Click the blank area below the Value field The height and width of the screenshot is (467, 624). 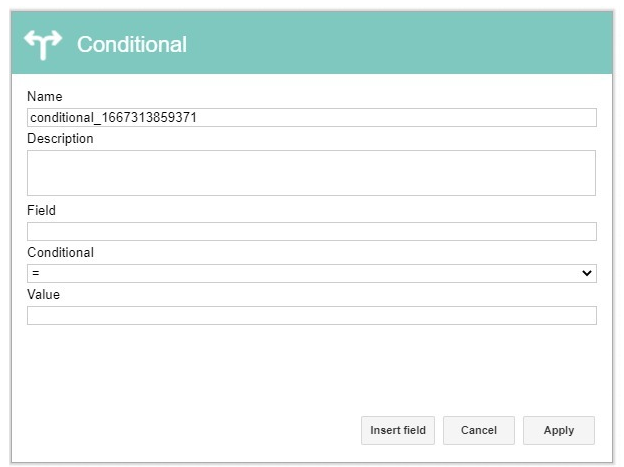tap(312, 368)
